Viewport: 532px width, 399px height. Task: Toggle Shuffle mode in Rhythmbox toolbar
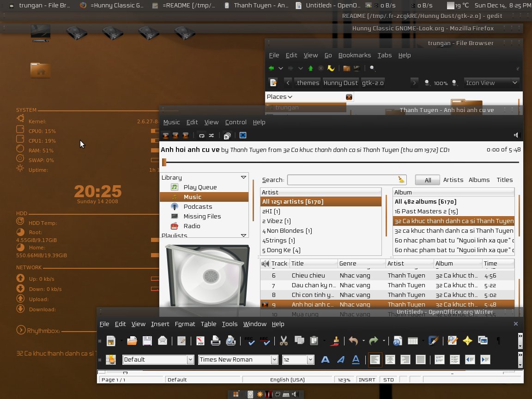(212, 135)
